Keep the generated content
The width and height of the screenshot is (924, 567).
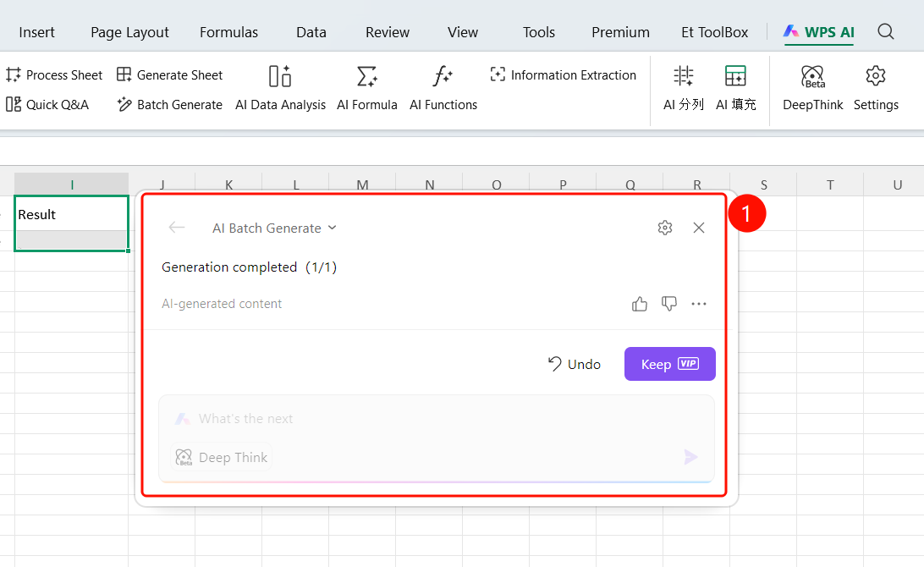click(670, 364)
